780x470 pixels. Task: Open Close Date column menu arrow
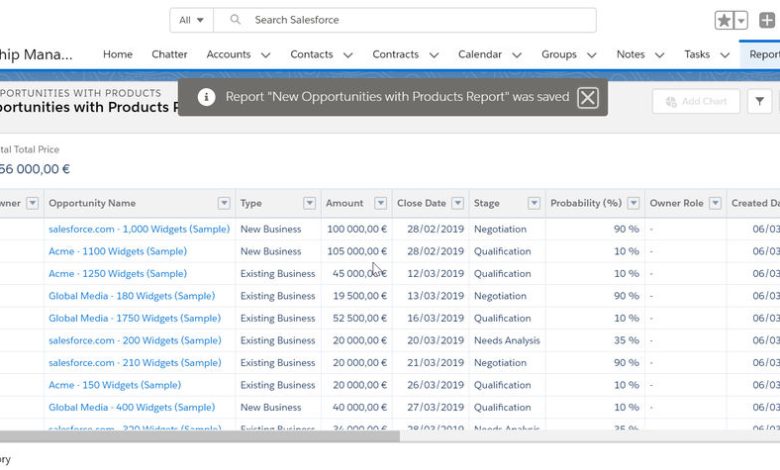coord(458,203)
